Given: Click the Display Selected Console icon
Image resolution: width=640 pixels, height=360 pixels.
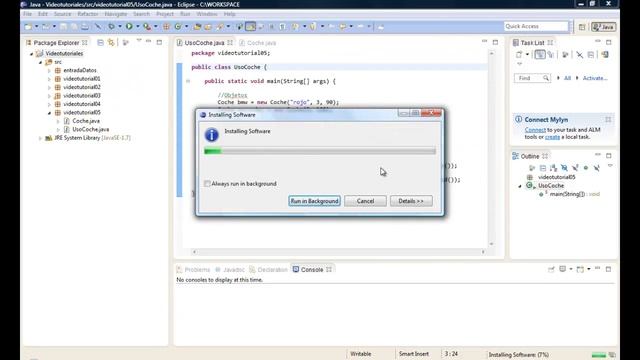Looking at the screenshot, I should (x=562, y=269).
